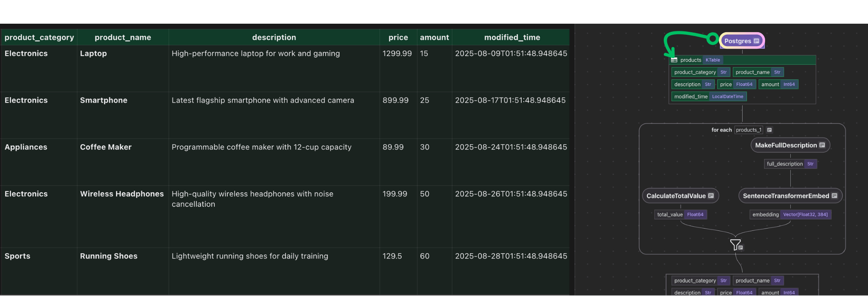Click the MakeFullDescription node's note icon
Image resolution: width=868 pixels, height=296 pixels.
point(822,145)
